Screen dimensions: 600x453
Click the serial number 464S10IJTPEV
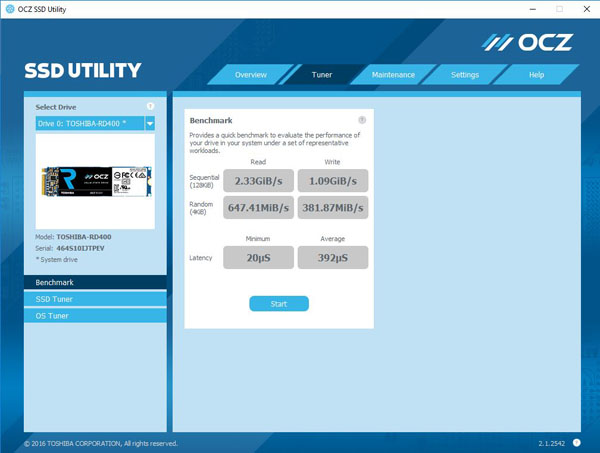[80, 248]
